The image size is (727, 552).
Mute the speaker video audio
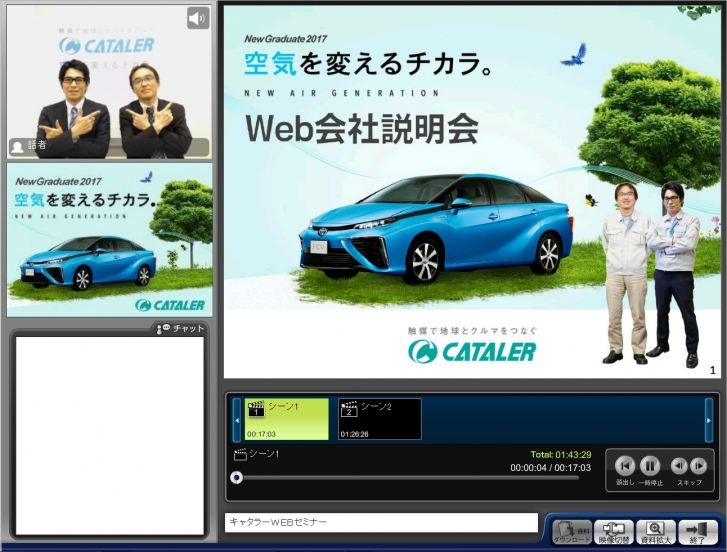pos(198,19)
